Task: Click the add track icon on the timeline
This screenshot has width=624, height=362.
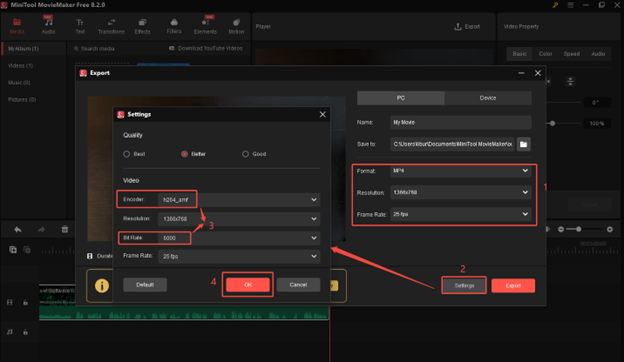Action: (13, 249)
